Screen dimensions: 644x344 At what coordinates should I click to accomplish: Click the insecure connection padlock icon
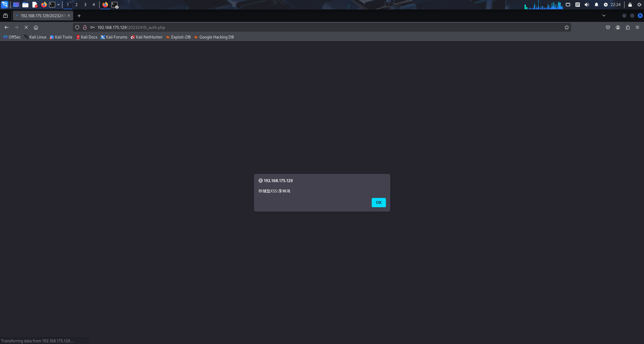click(85, 27)
